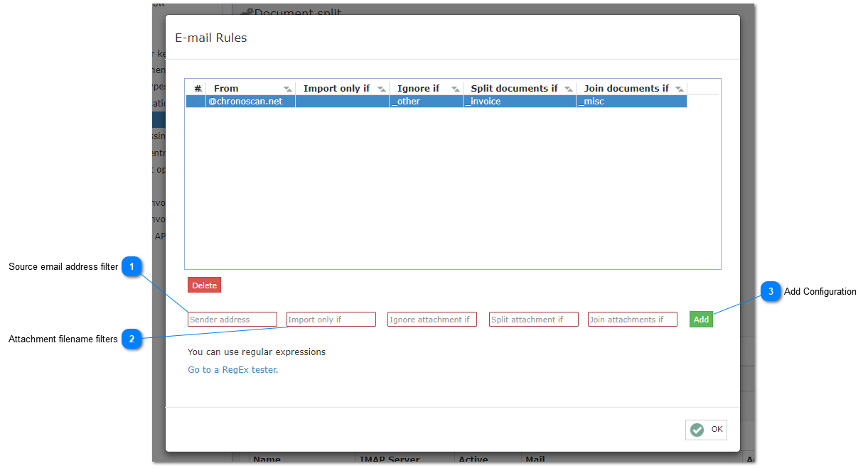Image resolution: width=868 pixels, height=468 pixels.
Task: Open the filter icon on the From column
Action: tap(288, 88)
